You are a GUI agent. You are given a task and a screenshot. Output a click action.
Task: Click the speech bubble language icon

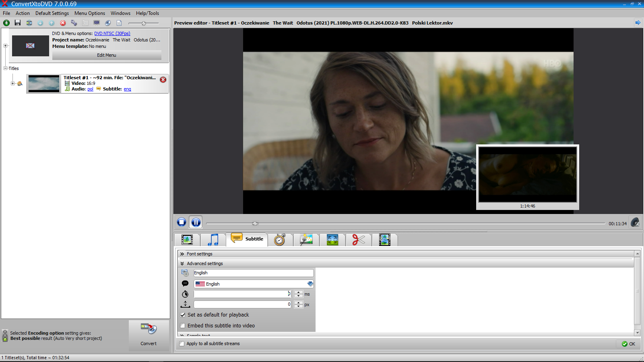point(185,284)
